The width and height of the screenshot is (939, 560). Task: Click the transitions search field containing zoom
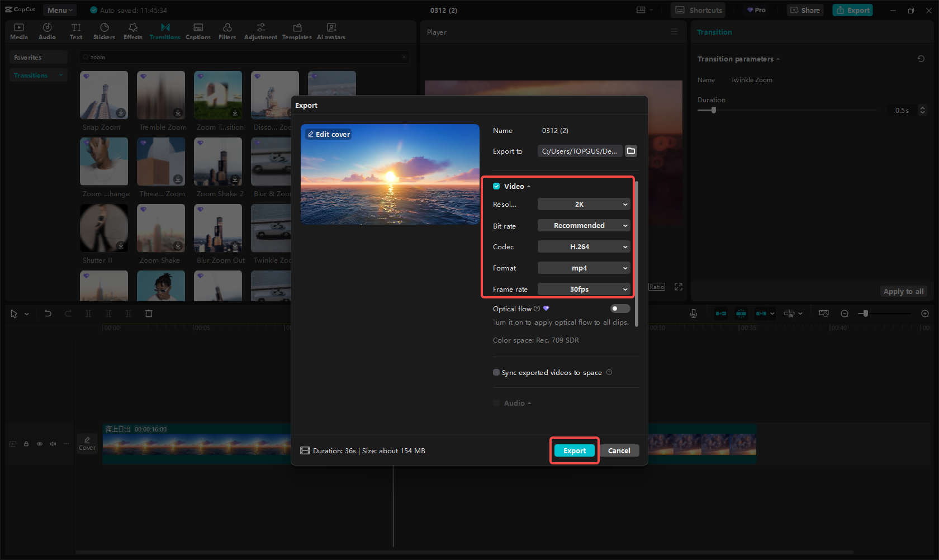click(x=244, y=57)
